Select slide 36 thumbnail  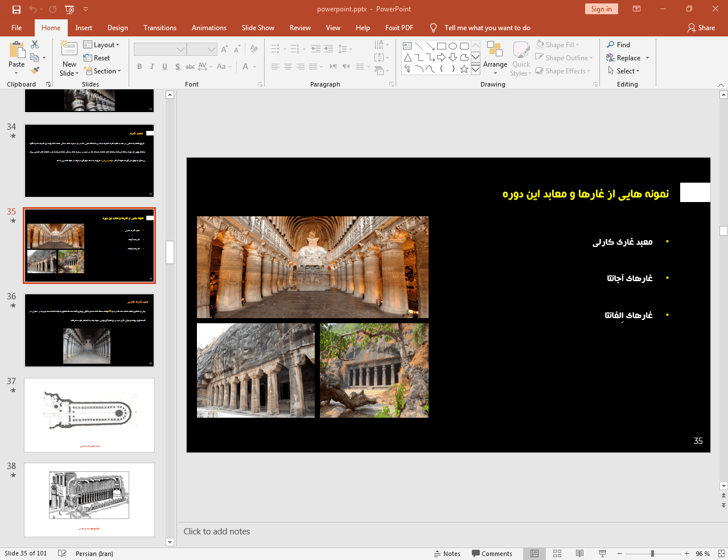pyautogui.click(x=89, y=330)
